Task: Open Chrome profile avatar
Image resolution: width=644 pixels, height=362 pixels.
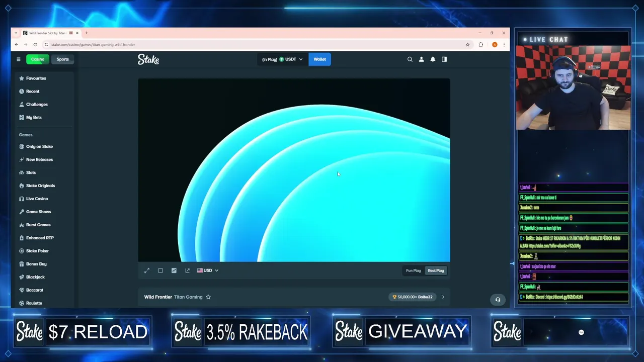Action: click(x=495, y=45)
